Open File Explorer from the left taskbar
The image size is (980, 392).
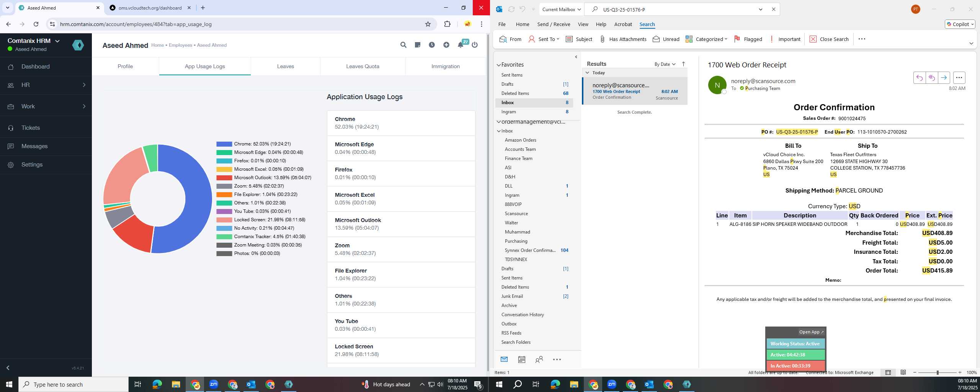coord(176,384)
